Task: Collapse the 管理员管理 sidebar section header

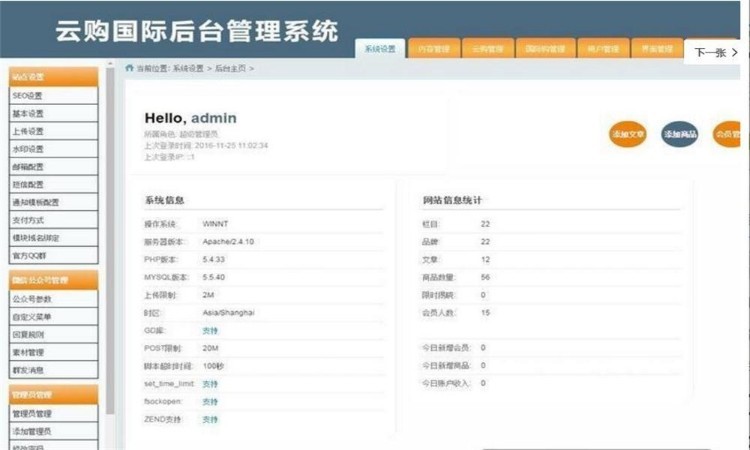Action: pos(54,395)
